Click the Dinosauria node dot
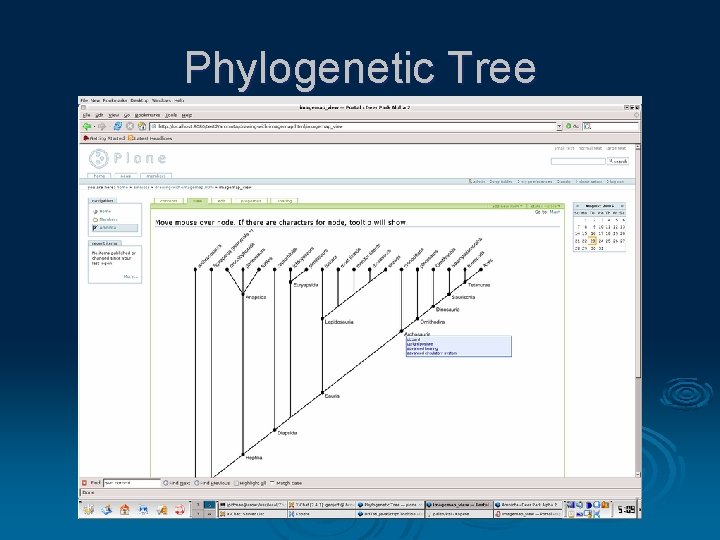This screenshot has height=540, width=720. [433, 306]
